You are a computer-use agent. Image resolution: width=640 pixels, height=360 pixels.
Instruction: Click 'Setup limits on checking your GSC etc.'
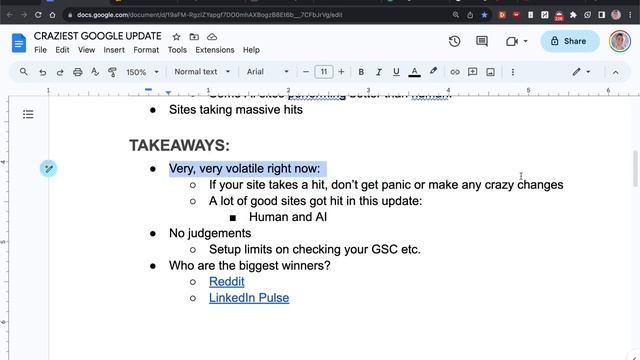click(x=315, y=249)
